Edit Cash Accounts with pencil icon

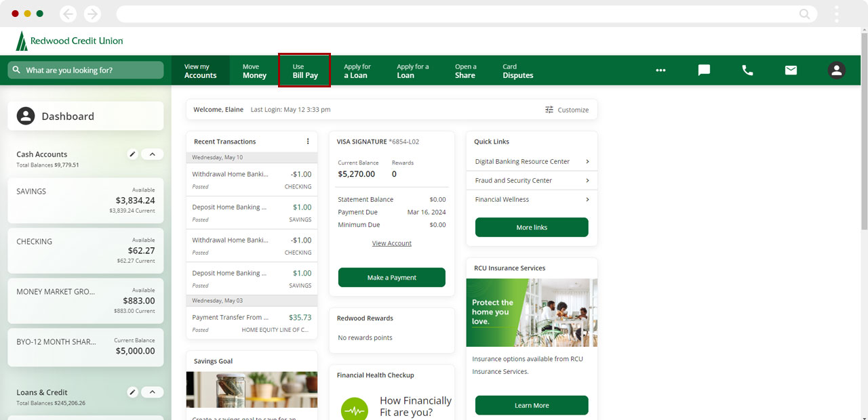coord(133,154)
